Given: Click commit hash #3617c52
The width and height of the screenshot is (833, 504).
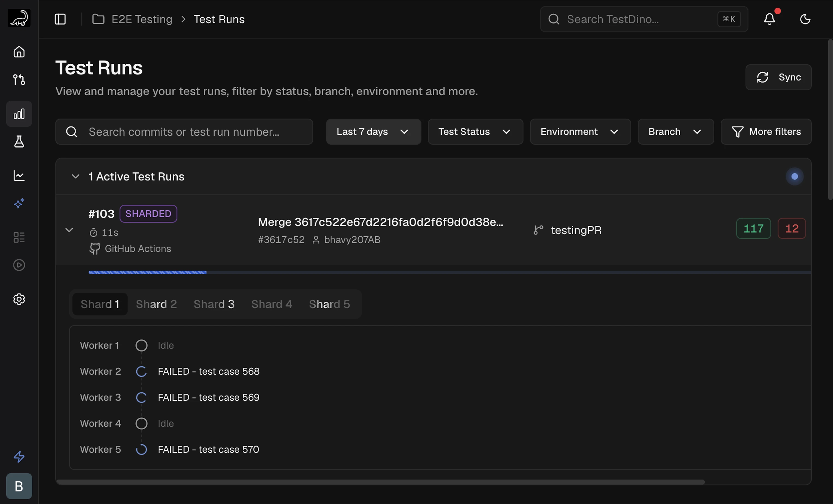Looking at the screenshot, I should [x=281, y=240].
